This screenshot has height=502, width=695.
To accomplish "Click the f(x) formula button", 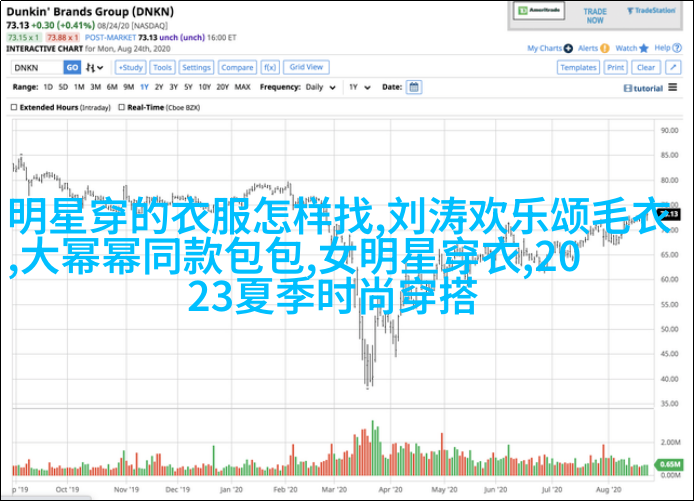I will tap(270, 67).
